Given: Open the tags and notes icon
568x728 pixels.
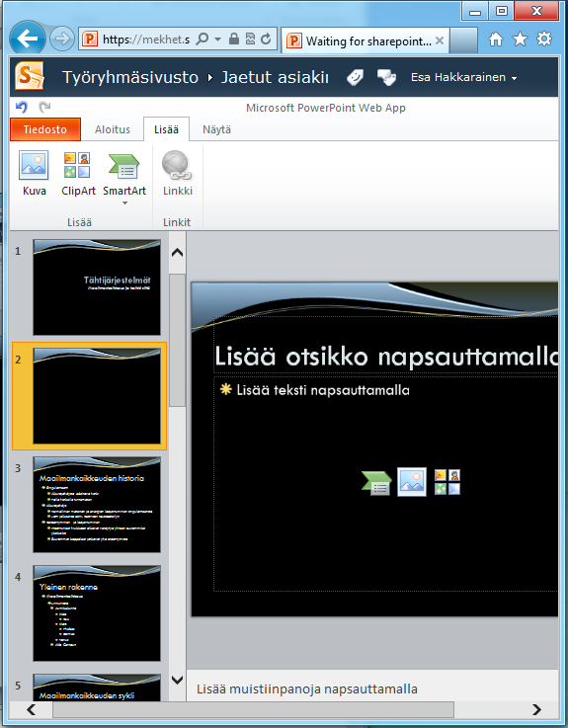Looking at the screenshot, I should (386, 77).
